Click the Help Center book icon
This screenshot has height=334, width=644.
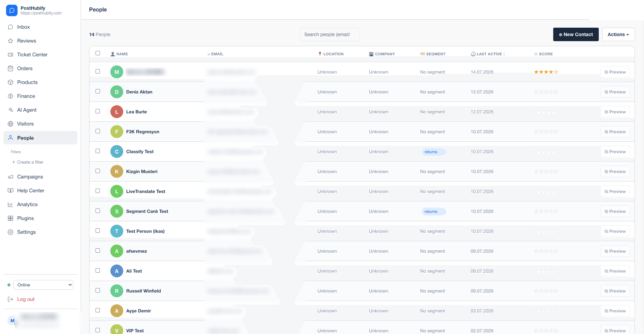click(x=10, y=191)
